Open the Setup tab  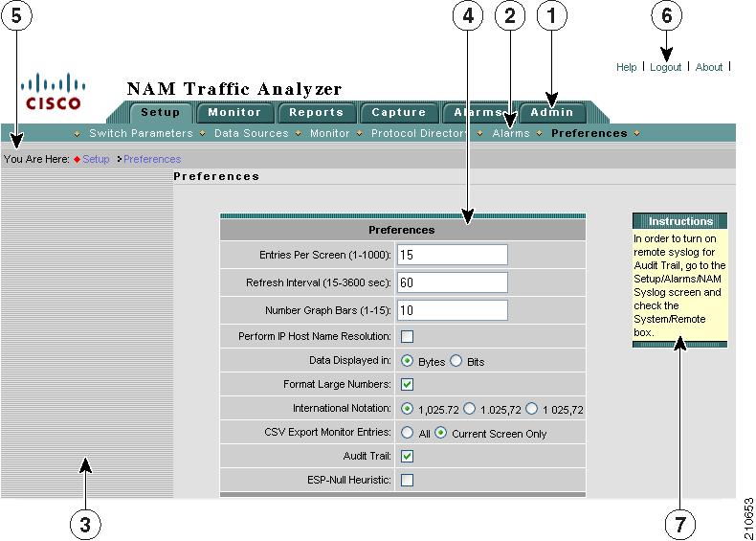(161, 112)
